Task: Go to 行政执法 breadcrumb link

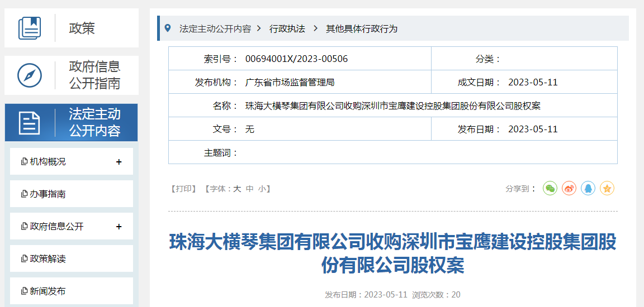Action: tap(287, 28)
